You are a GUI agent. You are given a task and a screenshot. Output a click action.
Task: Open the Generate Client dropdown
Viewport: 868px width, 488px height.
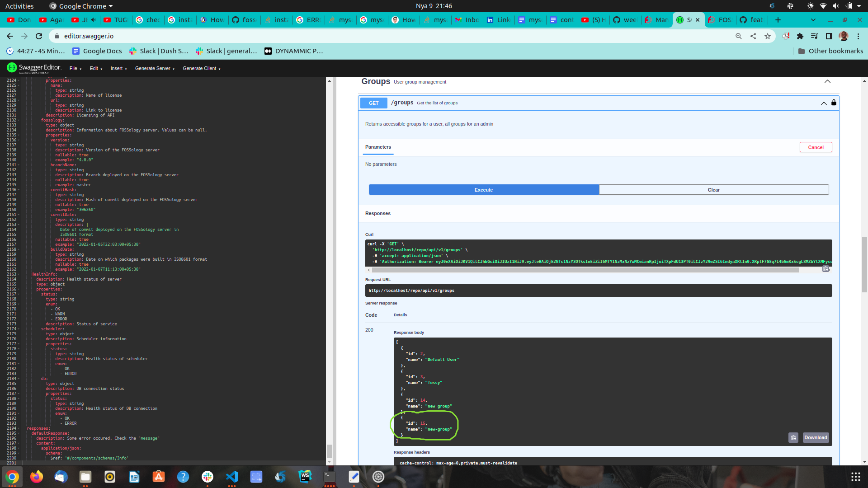point(202,68)
